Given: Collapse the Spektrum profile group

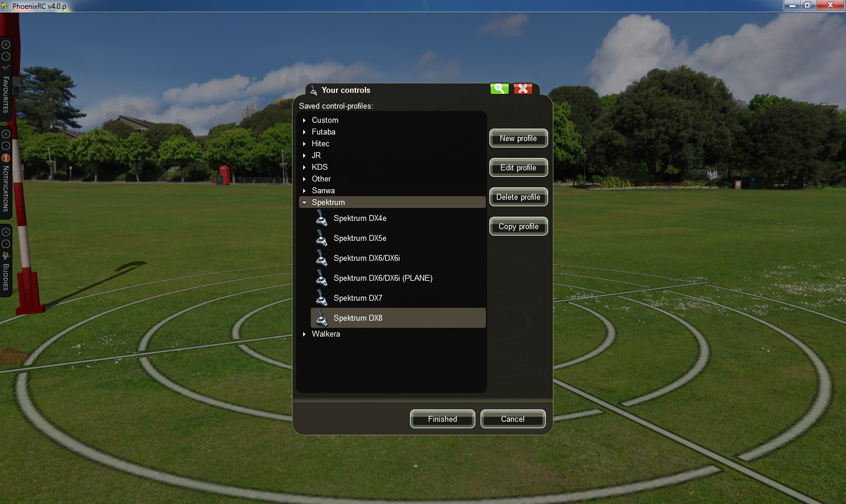Looking at the screenshot, I should click(x=304, y=203).
